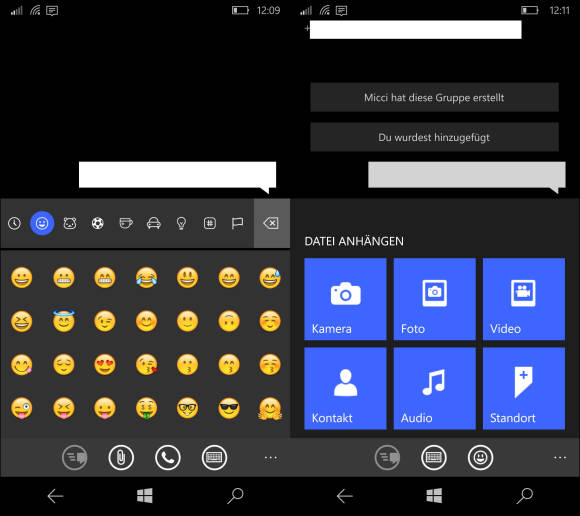Attach a Video file tile
The height and width of the screenshot is (516, 580).
524,299
